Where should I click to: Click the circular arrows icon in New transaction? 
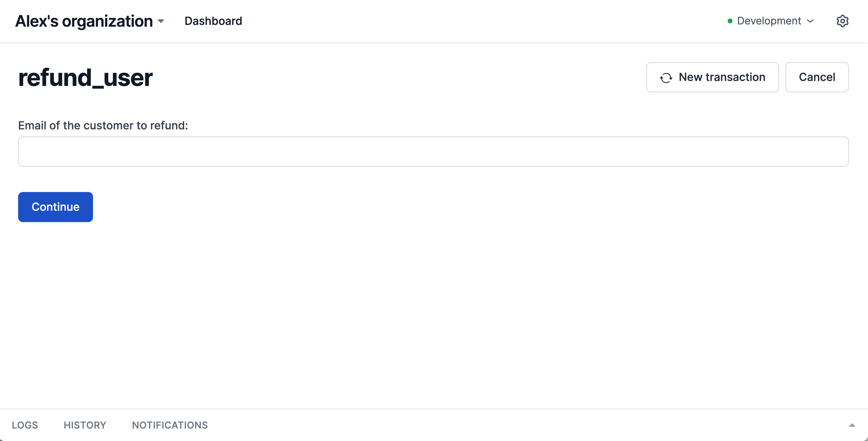click(666, 78)
